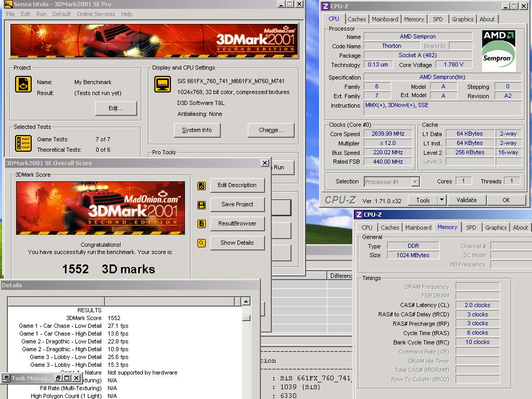This screenshot has width=532, height=399.
Task: Select Mainboard tab in lower CPU-Z window
Action: point(418,228)
